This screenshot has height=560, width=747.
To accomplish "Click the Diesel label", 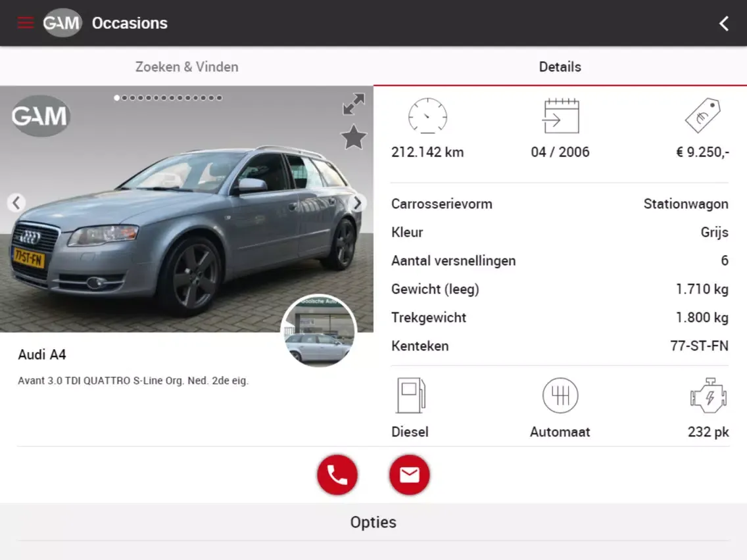I will pos(410,432).
